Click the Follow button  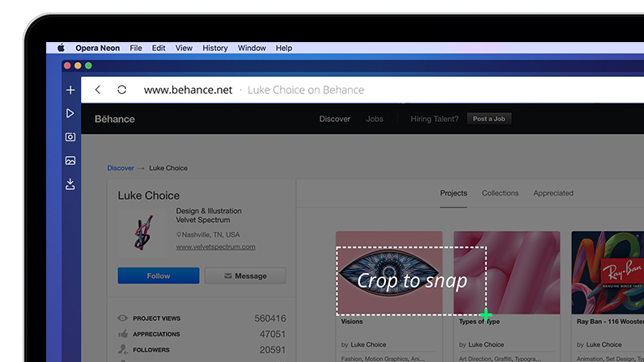159,276
